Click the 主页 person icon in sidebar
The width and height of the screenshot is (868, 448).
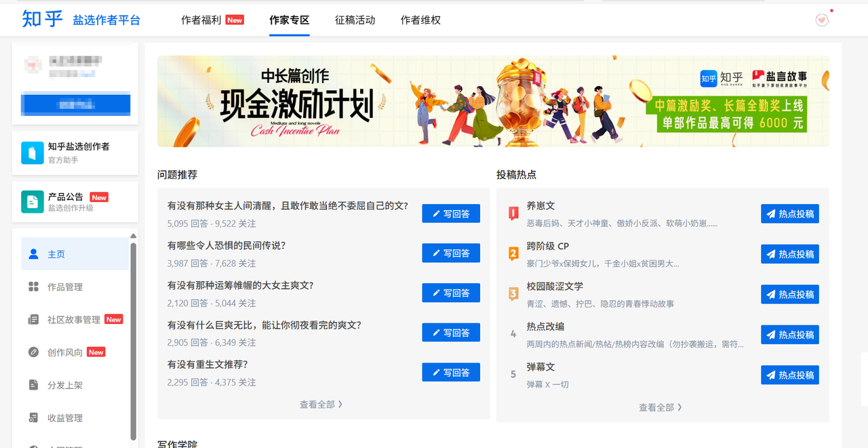pos(33,254)
